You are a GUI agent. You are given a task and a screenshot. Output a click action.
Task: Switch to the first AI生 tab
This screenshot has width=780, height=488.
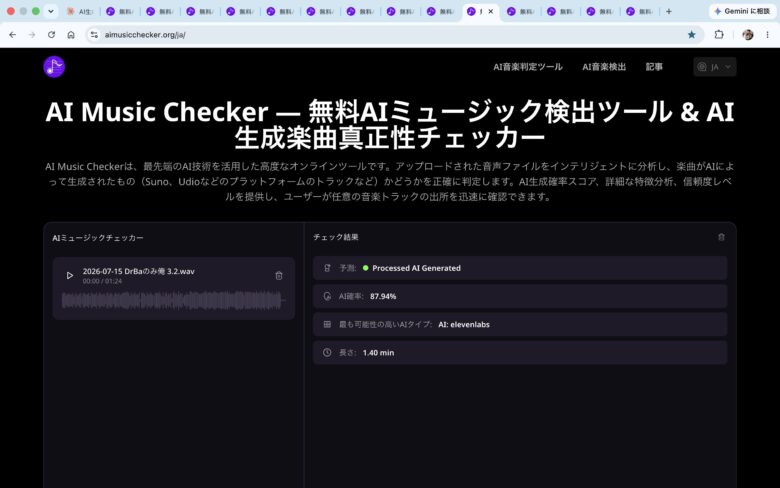(x=80, y=11)
